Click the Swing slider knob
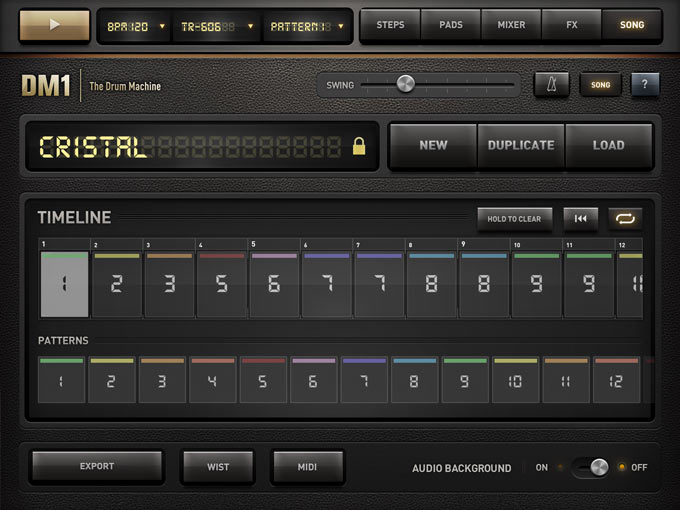The width and height of the screenshot is (680, 510). pyautogui.click(x=405, y=84)
